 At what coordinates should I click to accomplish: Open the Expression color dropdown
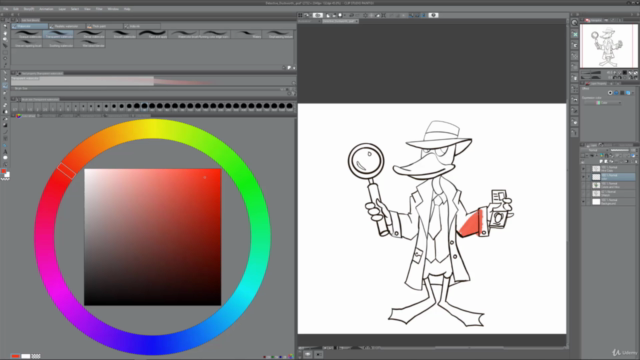(603, 103)
